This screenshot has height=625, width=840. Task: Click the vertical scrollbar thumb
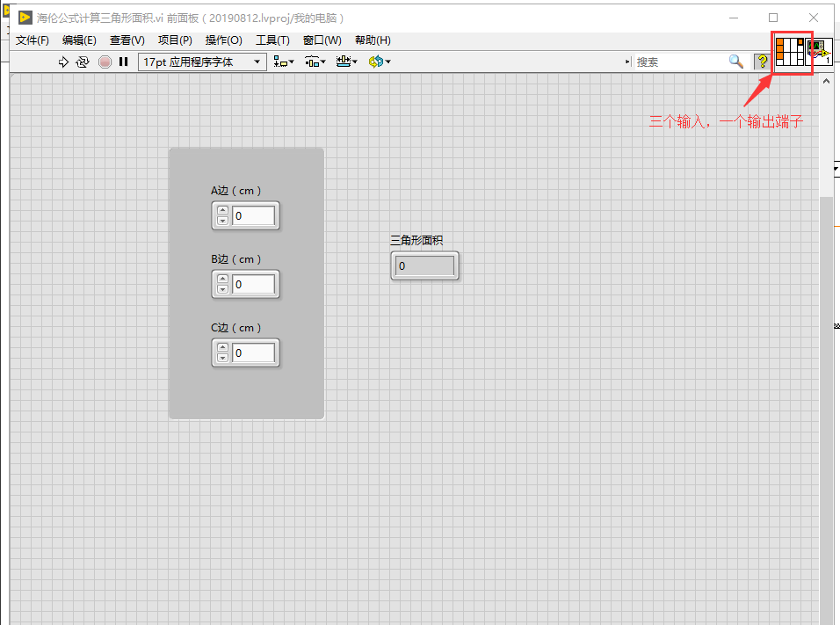pos(826,411)
